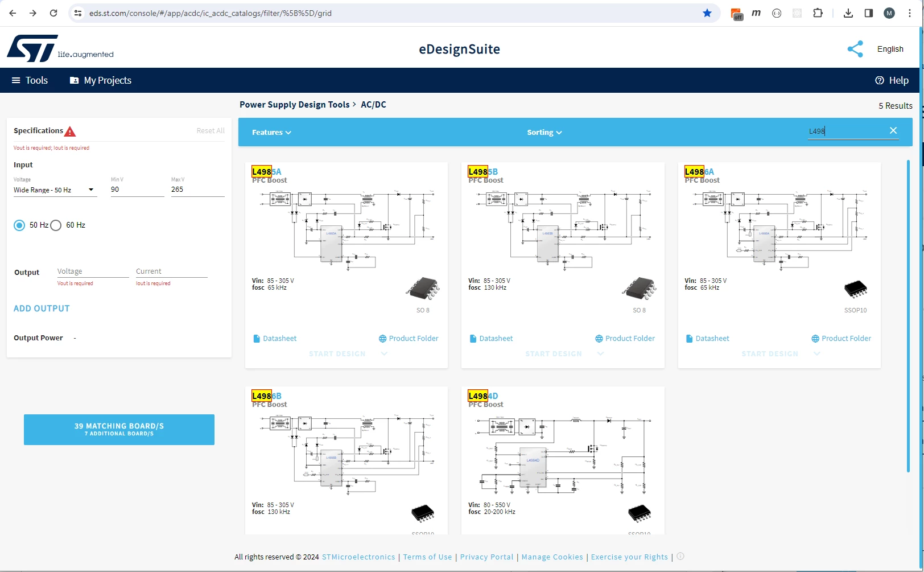924x572 pixels.
Task: Click the Specifications warning triangle icon
Action: (70, 131)
